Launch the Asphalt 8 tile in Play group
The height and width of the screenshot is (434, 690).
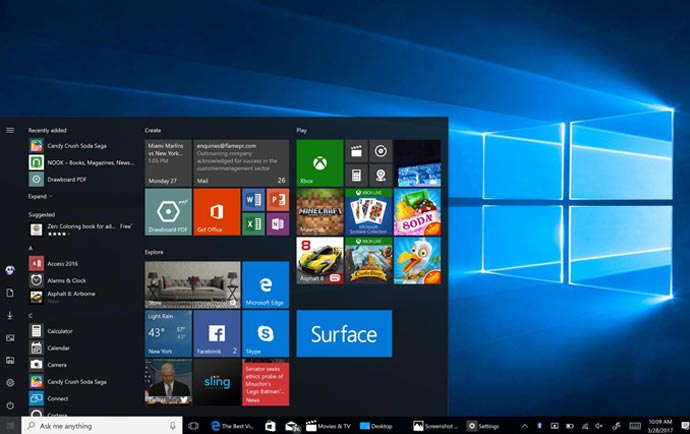[320, 261]
